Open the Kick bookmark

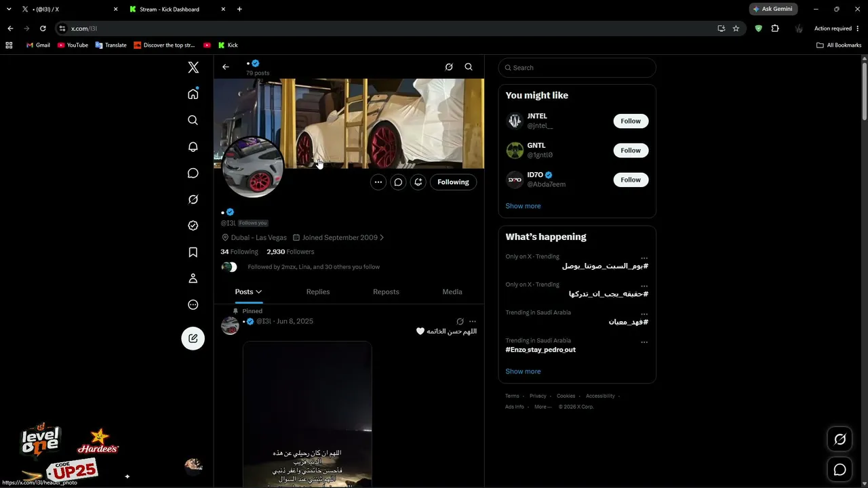[228, 45]
